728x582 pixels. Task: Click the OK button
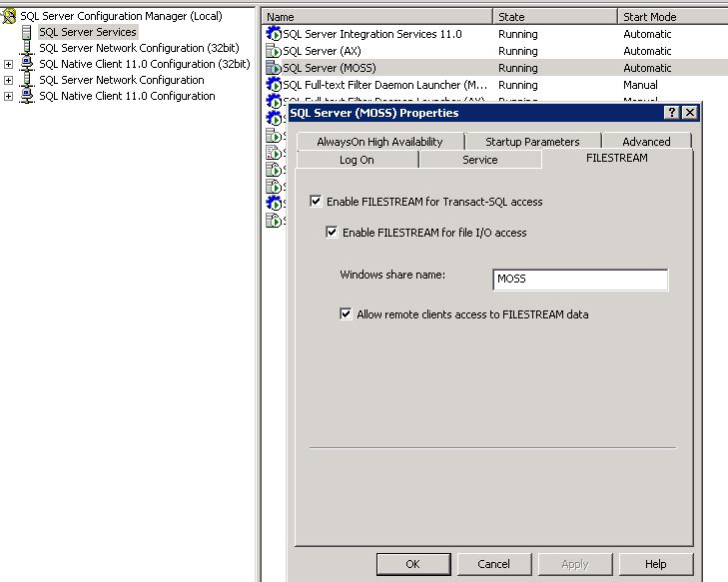413,564
